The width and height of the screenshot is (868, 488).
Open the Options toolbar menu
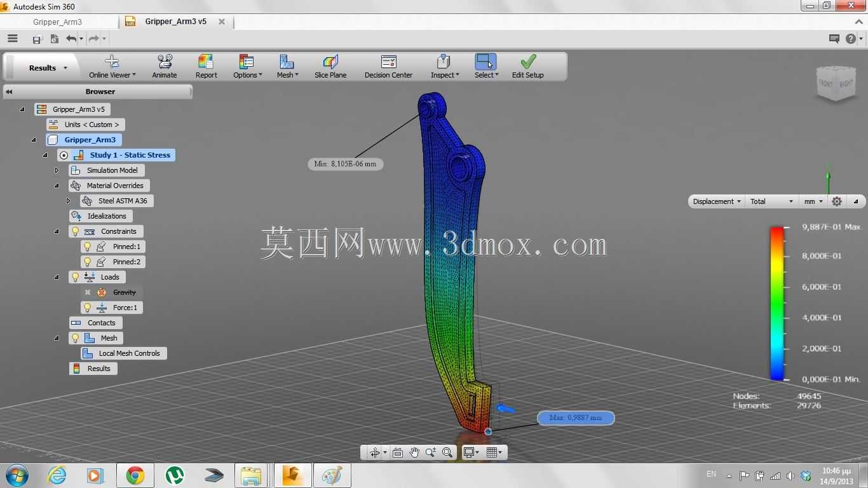tap(247, 67)
